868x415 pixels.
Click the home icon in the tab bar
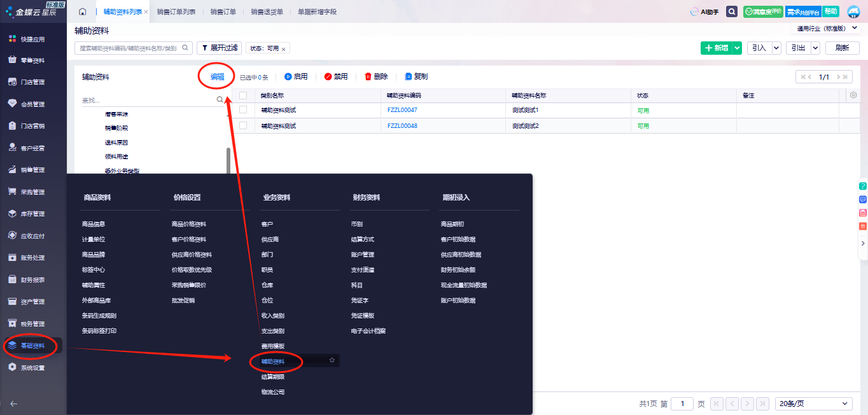pos(82,11)
